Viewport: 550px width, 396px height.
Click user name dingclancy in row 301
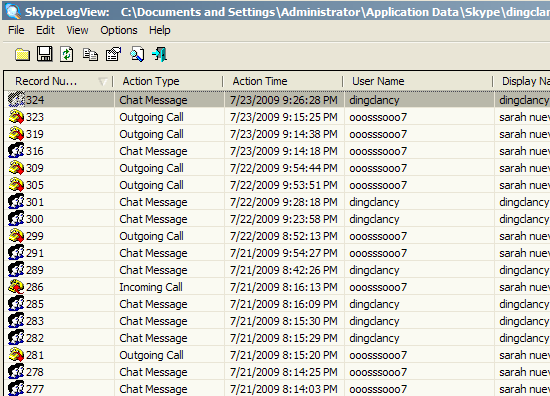[x=374, y=202]
